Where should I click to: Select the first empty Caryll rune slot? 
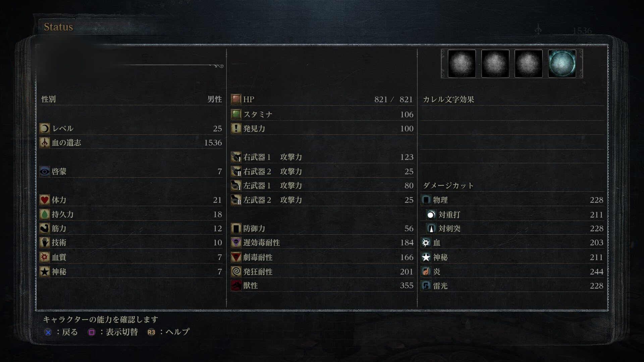click(462, 64)
